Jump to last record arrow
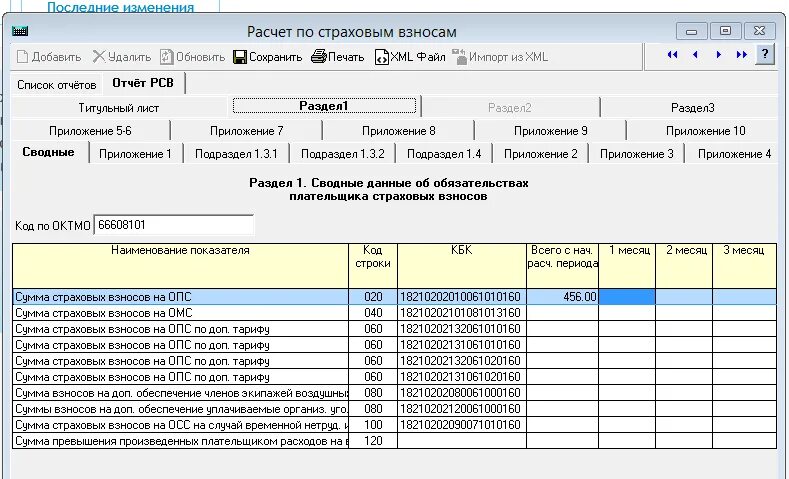789x479 pixels. point(741,54)
